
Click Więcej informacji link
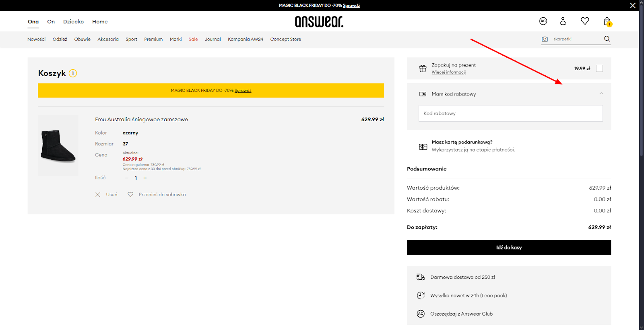click(448, 72)
